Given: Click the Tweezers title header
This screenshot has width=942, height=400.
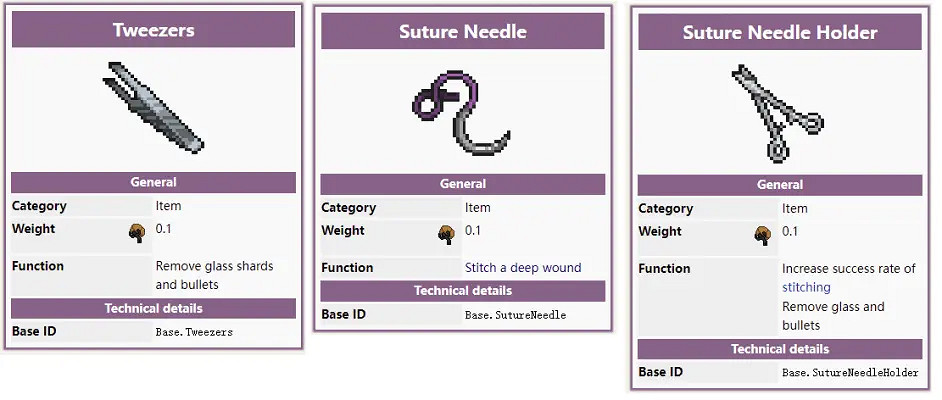Looking at the screenshot, I should click(x=153, y=30).
